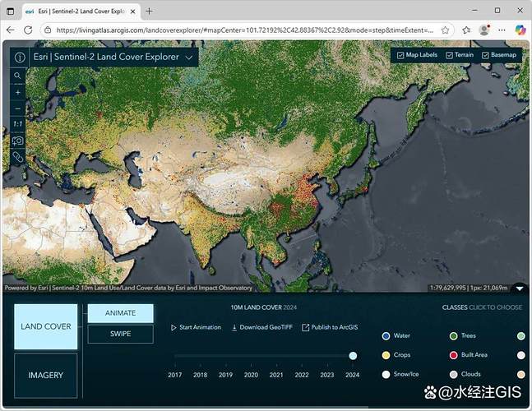This screenshot has width=532, height=411.
Task: Zoom out with the minus button
Action: tap(17, 109)
